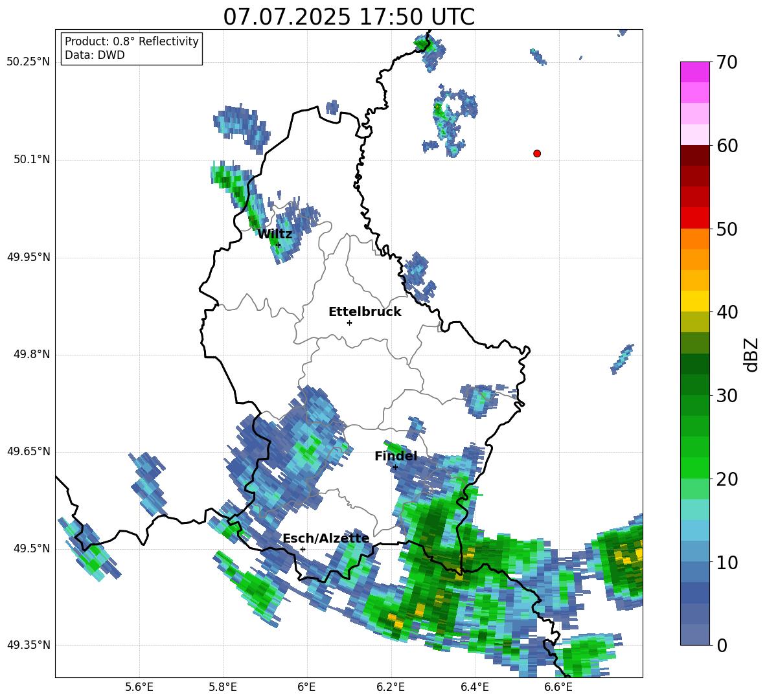Pick the bright red swatch above 50
Image resolution: width=767 pixels, height=700 pixels.
[x=695, y=218]
